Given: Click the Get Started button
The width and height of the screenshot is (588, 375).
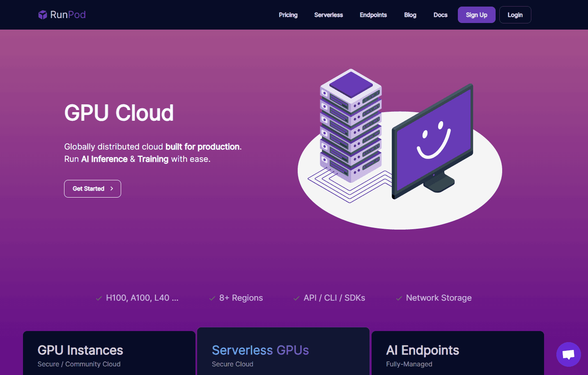Looking at the screenshot, I should coord(92,189).
